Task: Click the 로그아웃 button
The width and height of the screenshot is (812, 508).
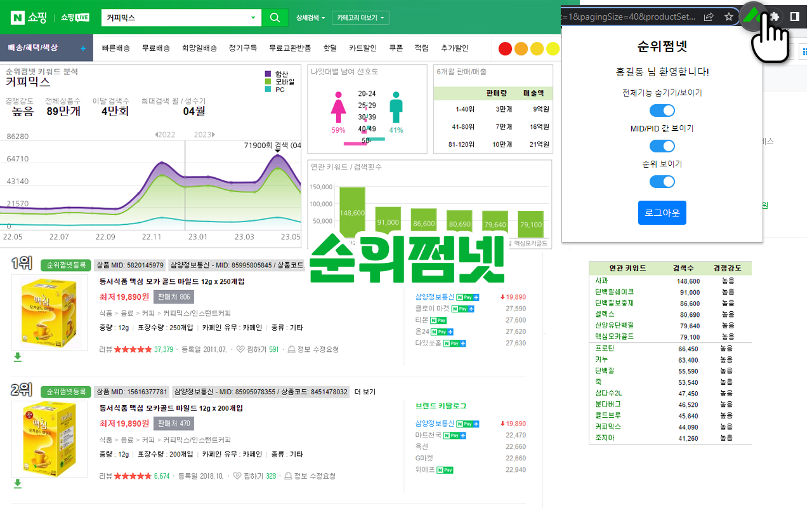Action: 662,213
